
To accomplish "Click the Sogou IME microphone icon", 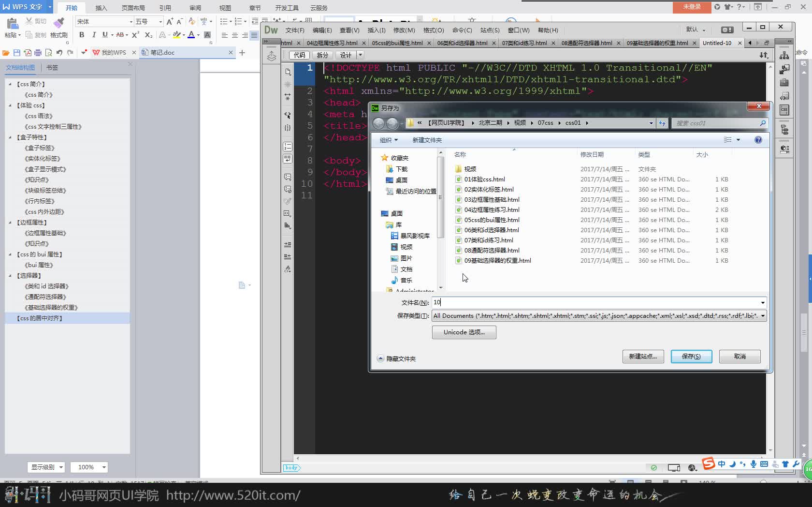I will click(x=753, y=464).
